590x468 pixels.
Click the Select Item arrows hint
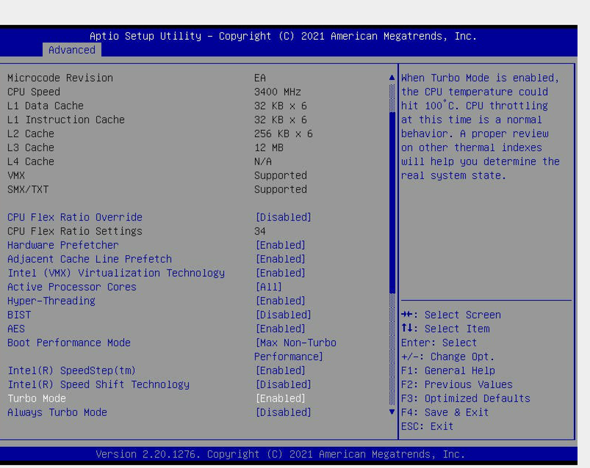446,328
